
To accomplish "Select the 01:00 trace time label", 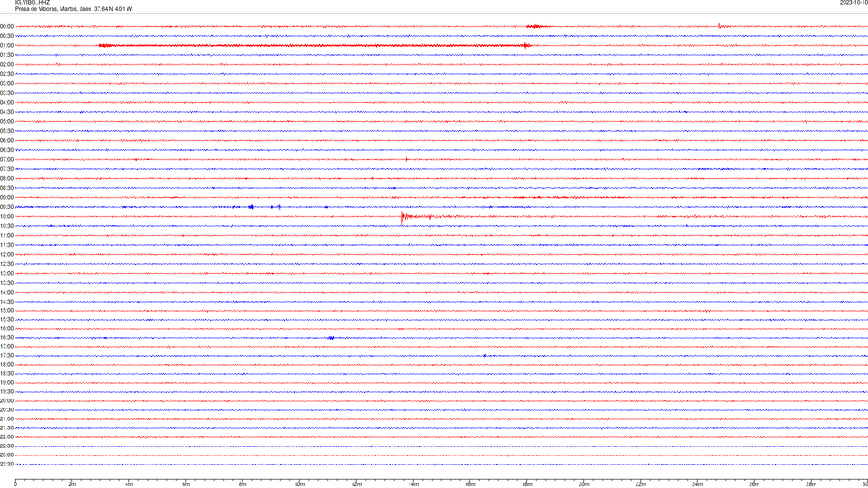I will pyautogui.click(x=6, y=46).
